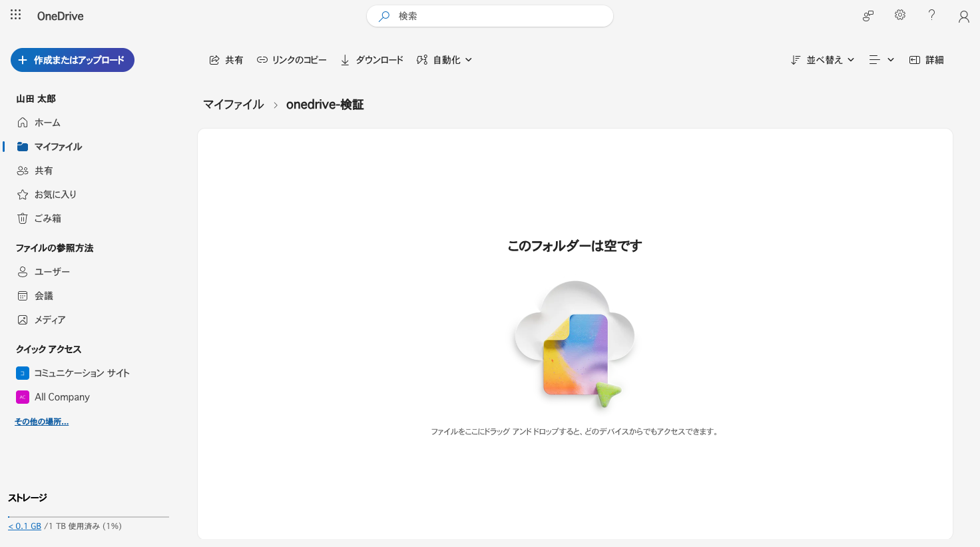Click the storage usage progress bar

tap(89, 516)
